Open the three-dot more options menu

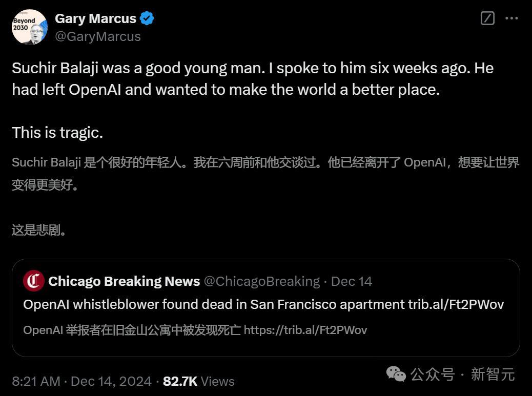pos(511,18)
